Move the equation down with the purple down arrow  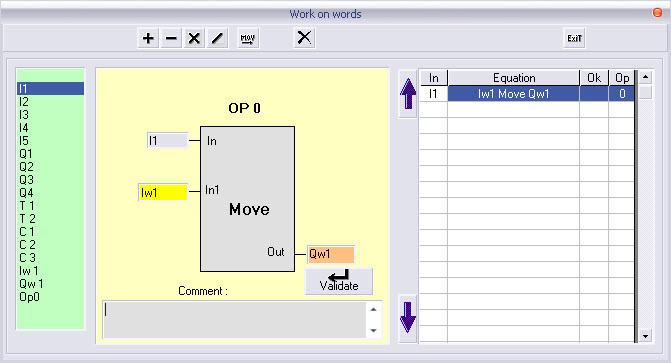point(408,318)
